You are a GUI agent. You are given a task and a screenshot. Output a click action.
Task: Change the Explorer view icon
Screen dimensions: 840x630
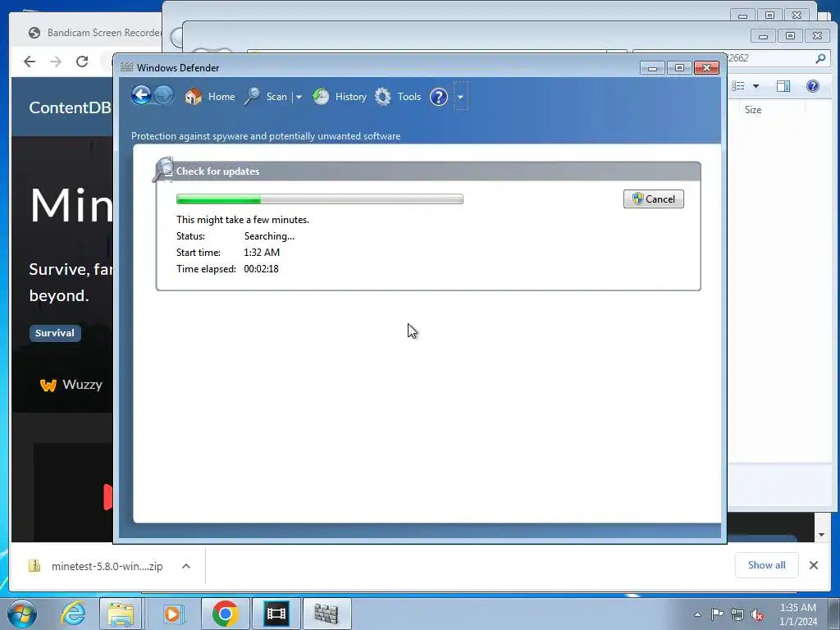point(738,85)
